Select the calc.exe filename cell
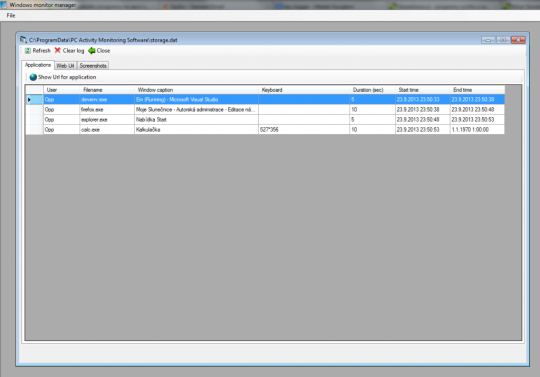Screen dimensions: 540x377 point(107,129)
